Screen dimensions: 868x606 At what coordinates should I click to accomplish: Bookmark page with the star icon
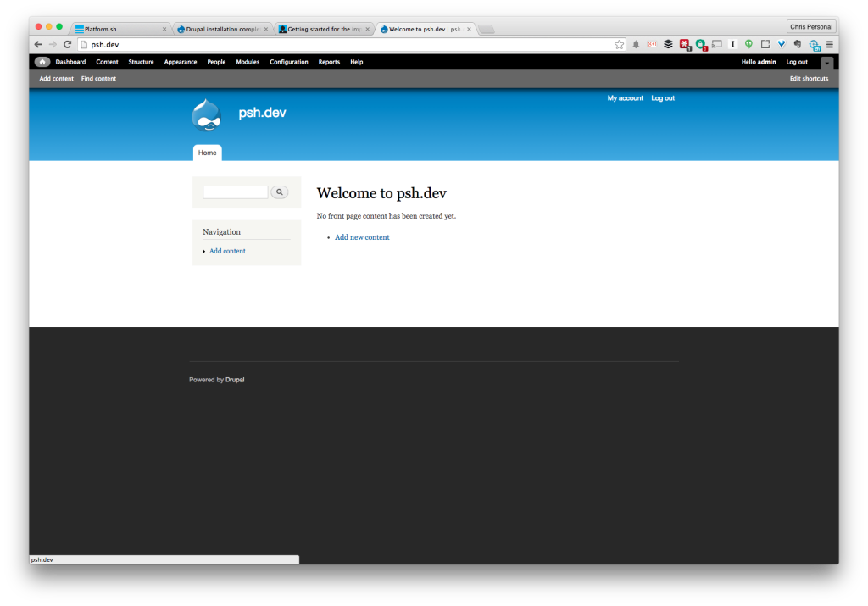point(619,44)
